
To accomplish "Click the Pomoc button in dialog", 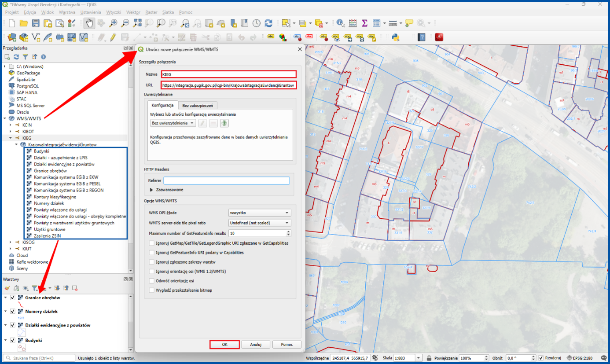I will (x=287, y=345).
